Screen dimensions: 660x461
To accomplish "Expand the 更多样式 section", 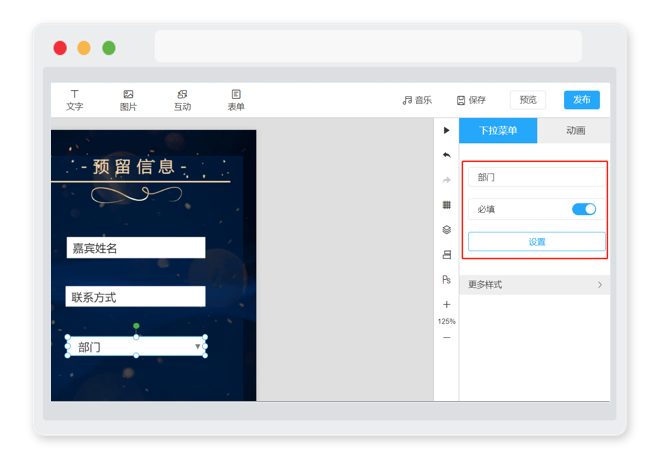I will 535,285.
